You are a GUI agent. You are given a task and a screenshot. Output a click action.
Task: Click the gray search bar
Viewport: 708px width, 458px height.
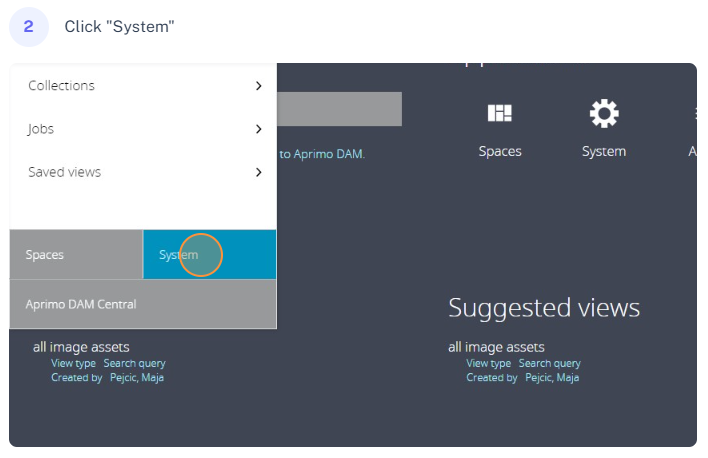click(338, 109)
